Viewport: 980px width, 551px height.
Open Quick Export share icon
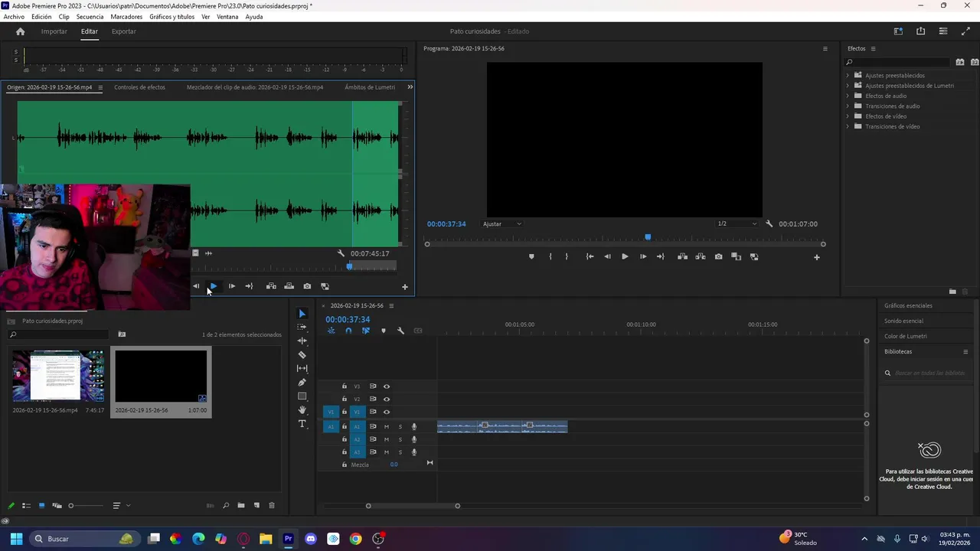pyautogui.click(x=920, y=31)
